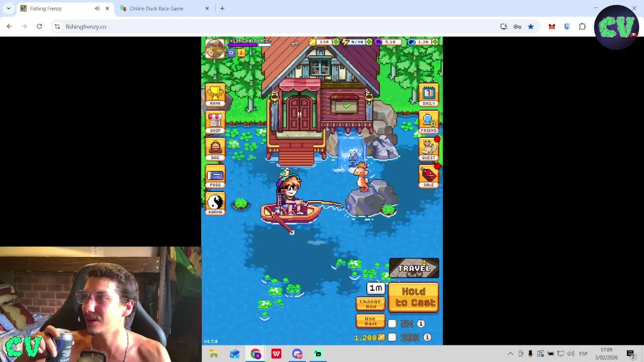Click the Change Rod button

click(370, 304)
